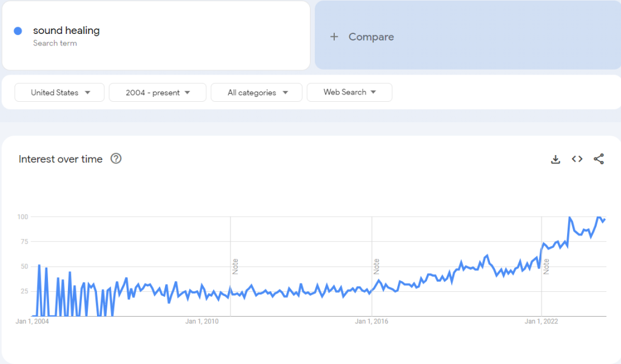Image resolution: width=621 pixels, height=364 pixels.
Task: Open help for Interest over time
Action: (116, 159)
